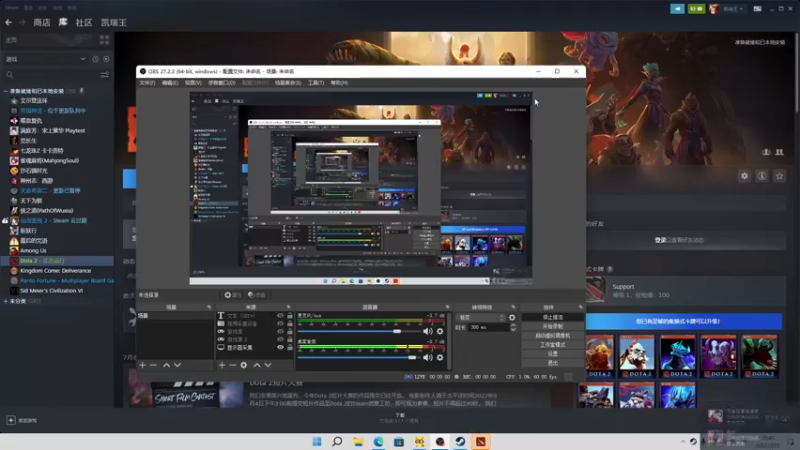800x450 pixels.
Task: Open advanced filter options icon beside Steam search
Action: tap(105, 75)
